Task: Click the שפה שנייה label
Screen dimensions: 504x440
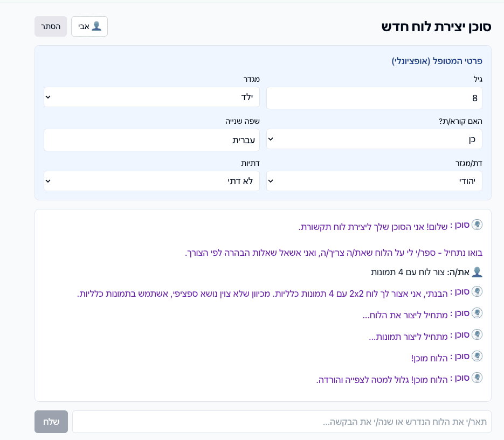Action: click(x=243, y=121)
